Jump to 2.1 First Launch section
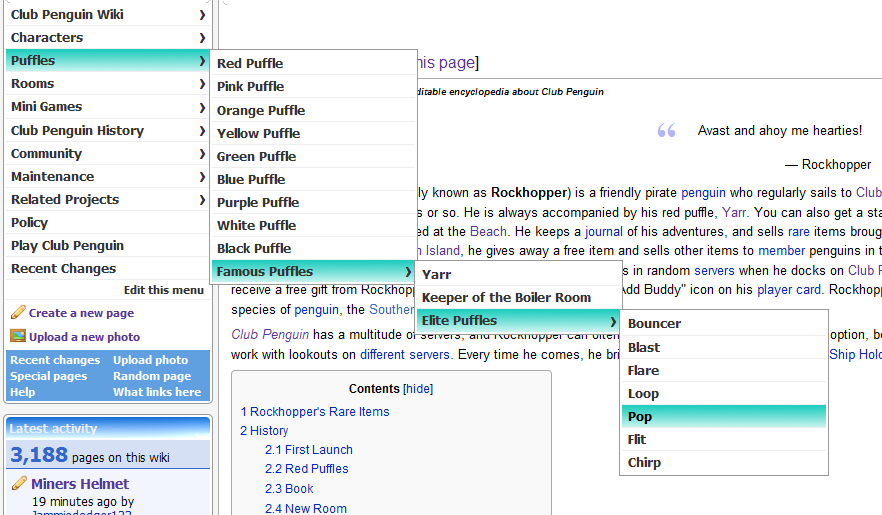The width and height of the screenshot is (882, 515). 309,450
